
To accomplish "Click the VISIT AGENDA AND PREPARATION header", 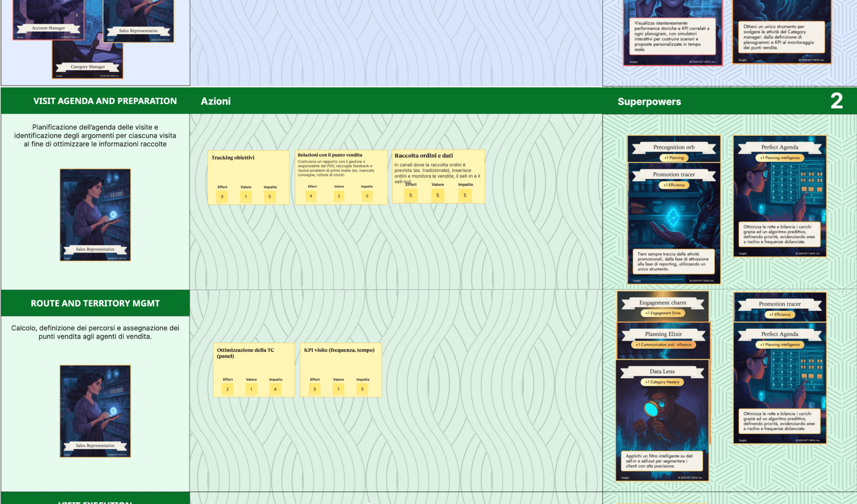I will (x=105, y=101).
